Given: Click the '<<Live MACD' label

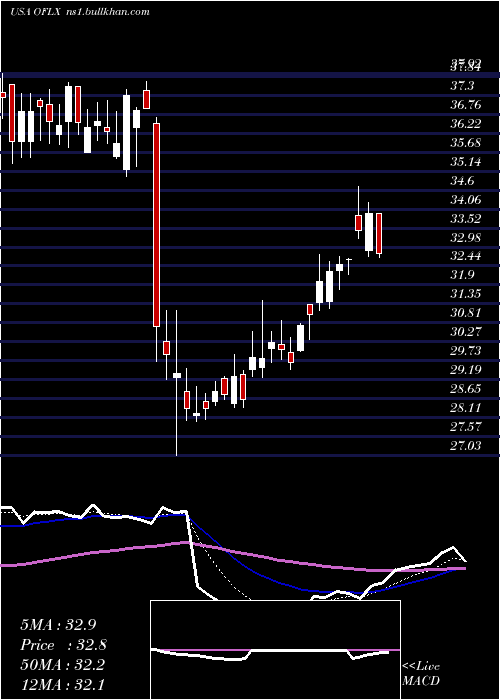Looking at the screenshot, I should [x=421, y=674].
